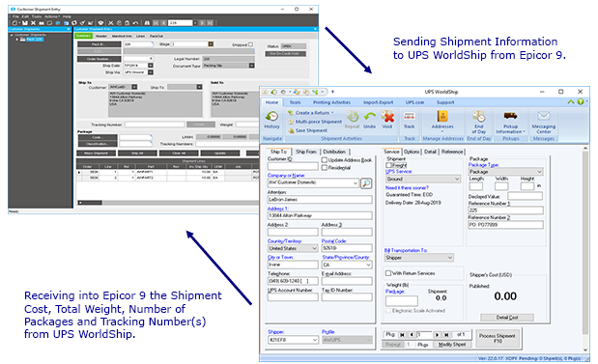Image resolution: width=598 pixels, height=364 pixels.
Task: Check the With Return Services option
Action: click(x=388, y=273)
